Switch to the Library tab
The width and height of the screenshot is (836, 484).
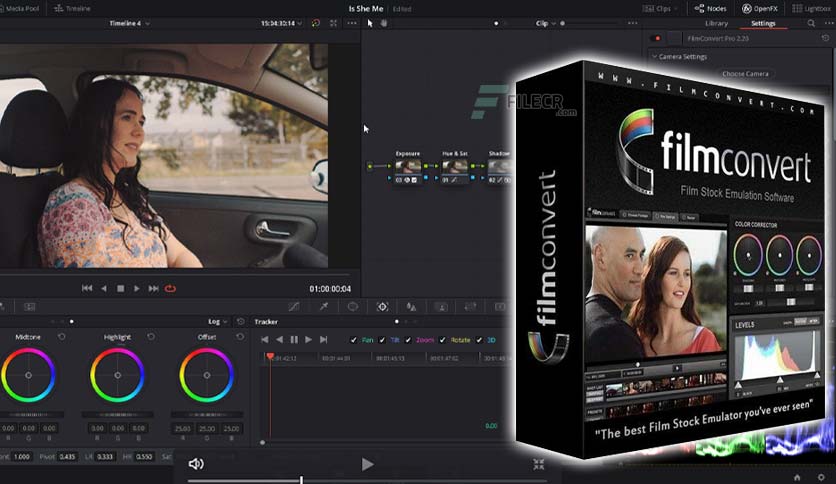click(x=716, y=23)
